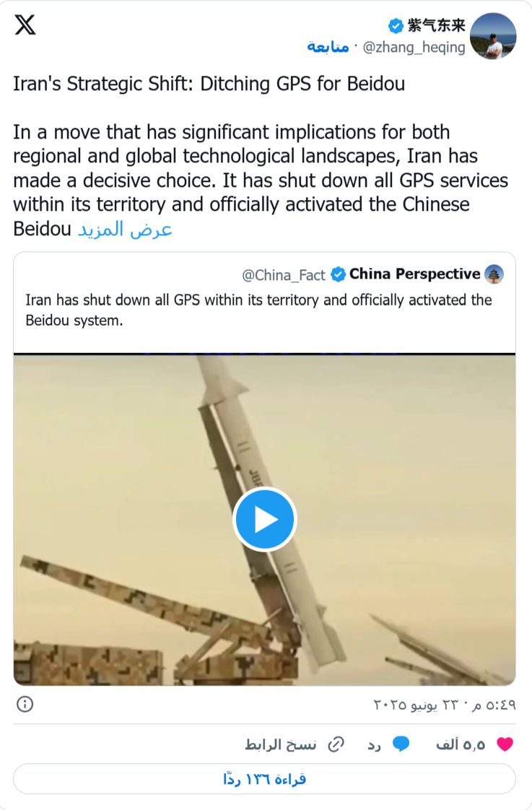Screen dimensions: 532x810
Task: Open China Perspective temple avatar
Action: (494, 274)
